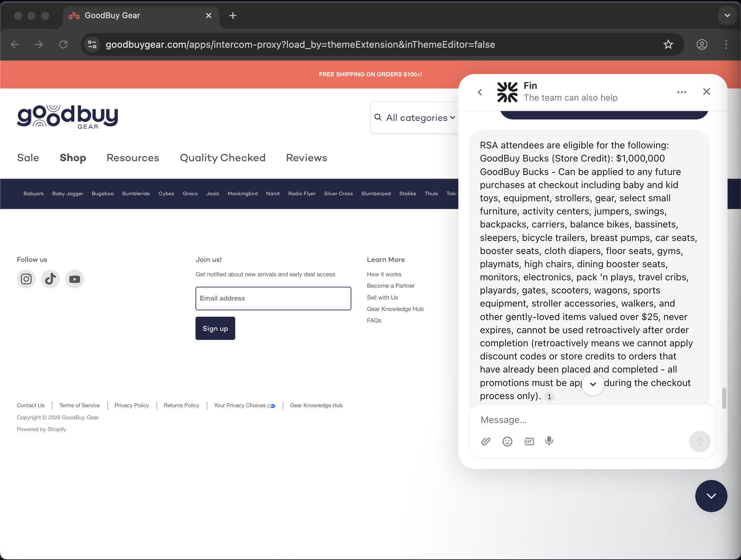741x560 pixels.
Task: Open the YouTube channel link
Action: coord(74,279)
